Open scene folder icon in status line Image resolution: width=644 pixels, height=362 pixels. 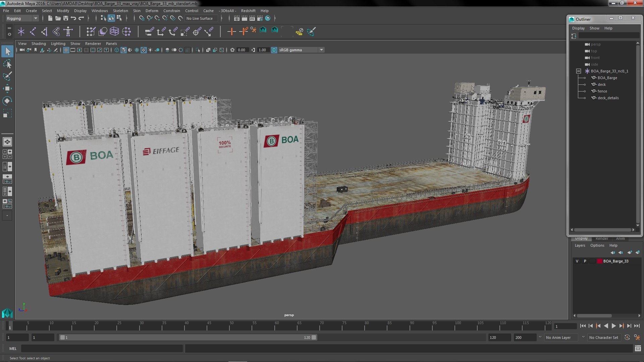coord(58,18)
